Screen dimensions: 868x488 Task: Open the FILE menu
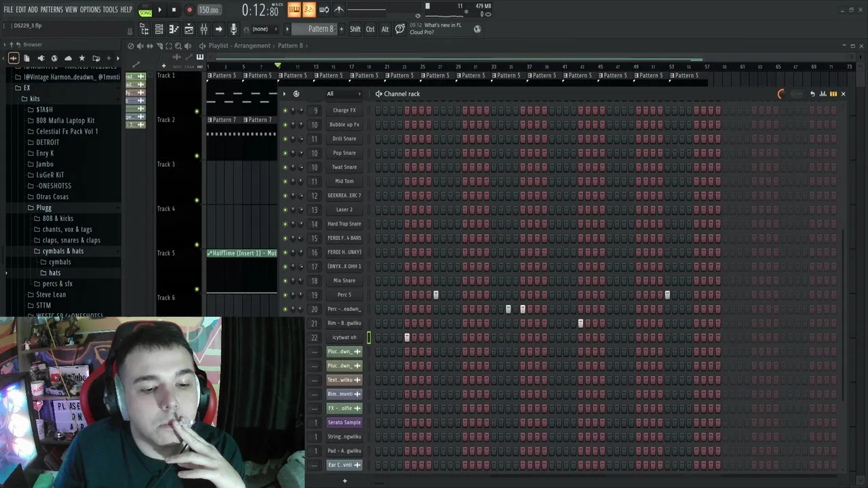(x=8, y=9)
